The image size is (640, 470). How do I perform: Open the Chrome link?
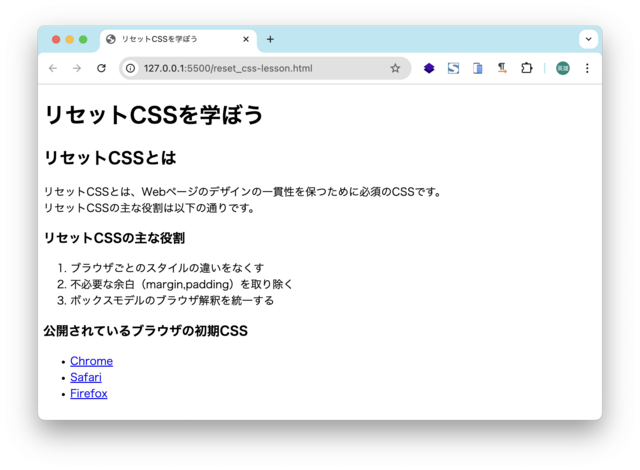tap(91, 361)
